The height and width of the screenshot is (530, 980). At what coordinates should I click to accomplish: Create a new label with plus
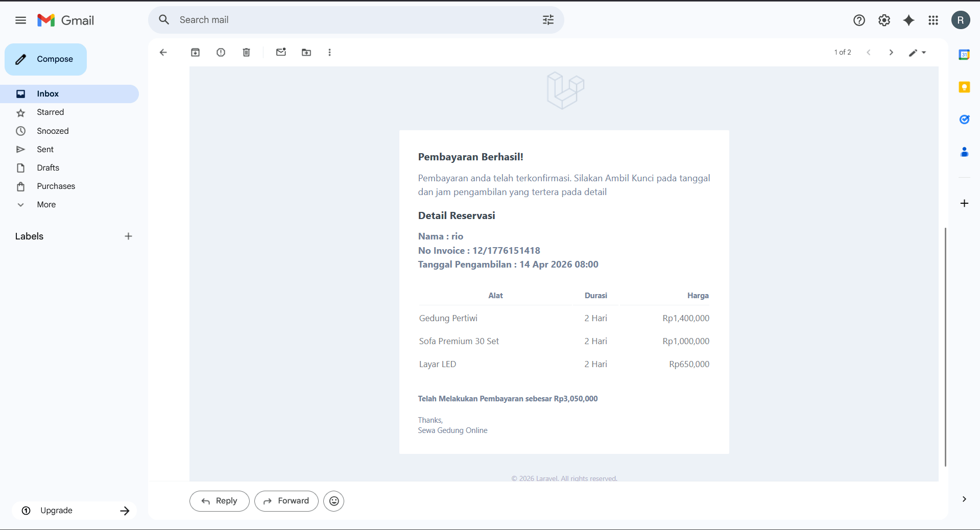[x=128, y=236]
